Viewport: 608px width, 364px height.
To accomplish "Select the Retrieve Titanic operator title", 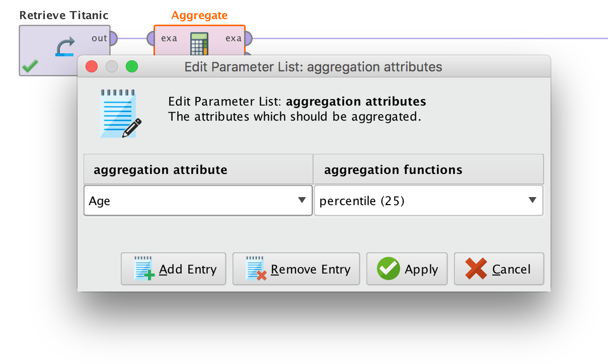I will [64, 16].
